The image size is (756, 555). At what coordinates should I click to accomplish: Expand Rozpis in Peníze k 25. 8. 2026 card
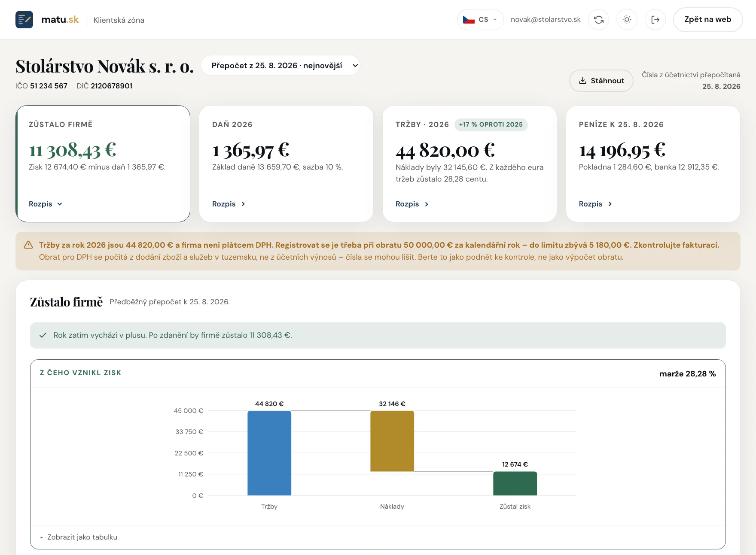(x=596, y=204)
